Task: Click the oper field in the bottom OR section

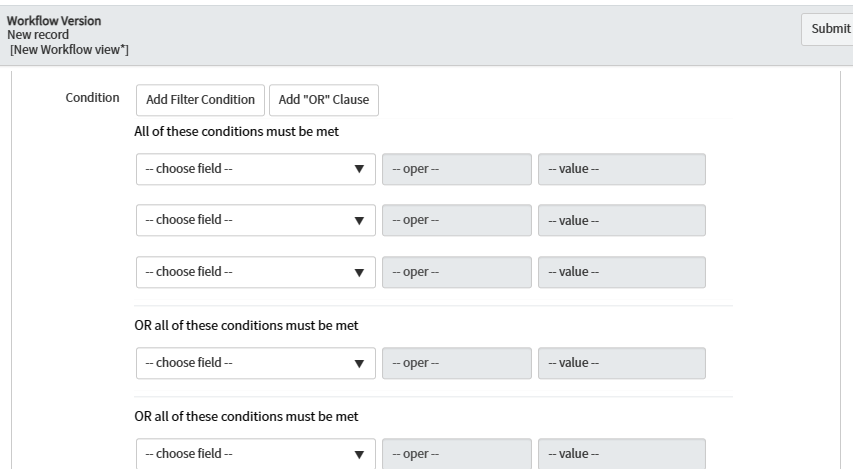Action: pos(456,454)
